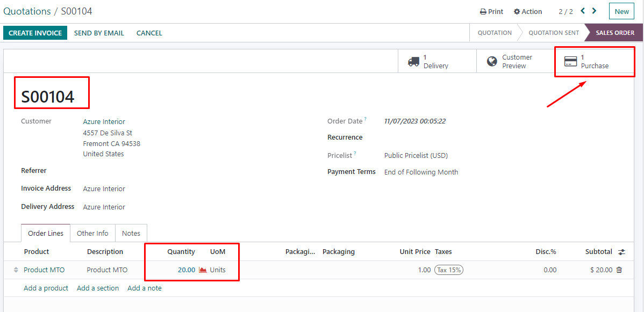Viewport: 644px width, 312px height.
Task: Select the Quotation status stage
Action: tap(495, 33)
